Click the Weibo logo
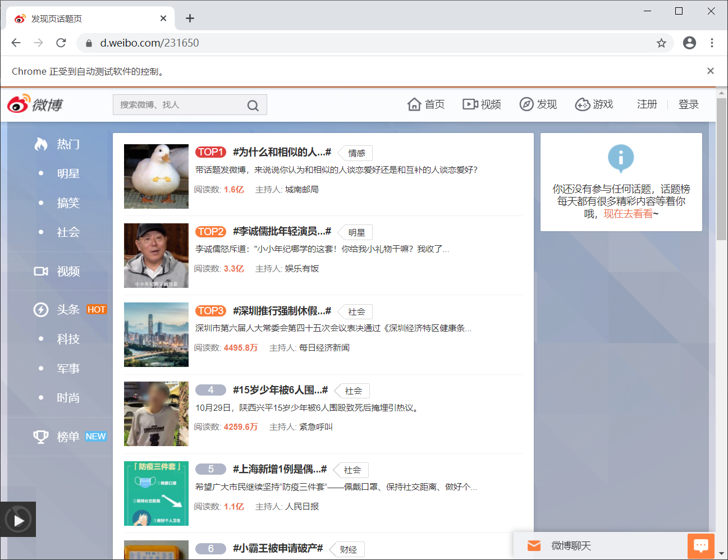 pyautogui.click(x=35, y=104)
